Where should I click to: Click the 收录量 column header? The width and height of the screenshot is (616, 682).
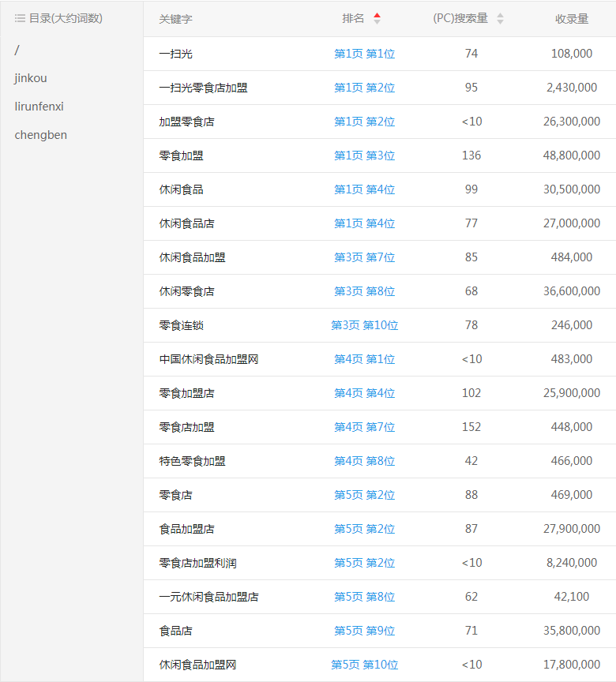pos(572,19)
